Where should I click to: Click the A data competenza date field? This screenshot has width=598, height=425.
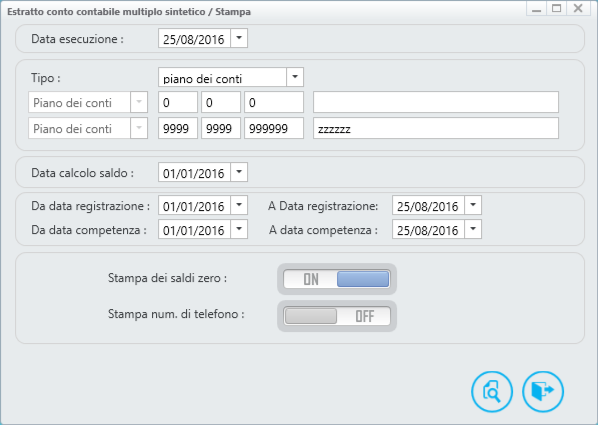[x=428, y=229]
